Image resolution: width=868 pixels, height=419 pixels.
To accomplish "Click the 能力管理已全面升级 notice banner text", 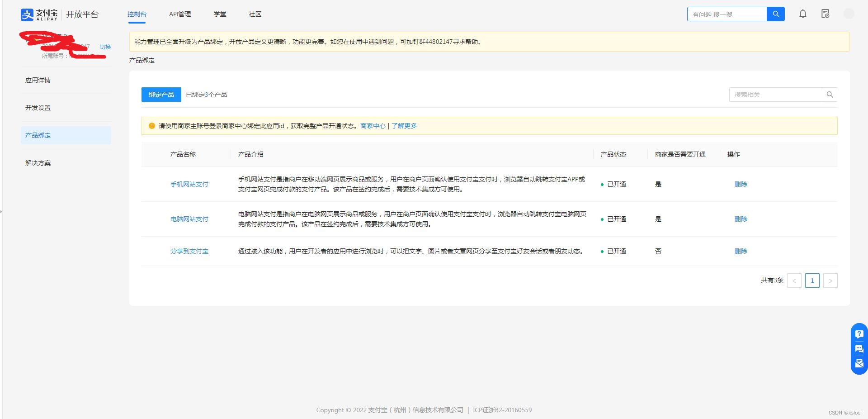I will tap(308, 42).
